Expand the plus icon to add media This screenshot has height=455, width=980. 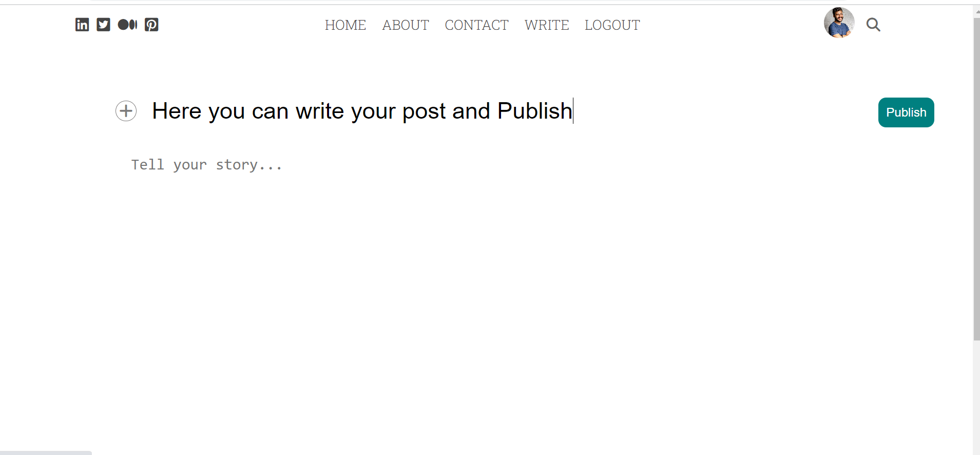(126, 111)
